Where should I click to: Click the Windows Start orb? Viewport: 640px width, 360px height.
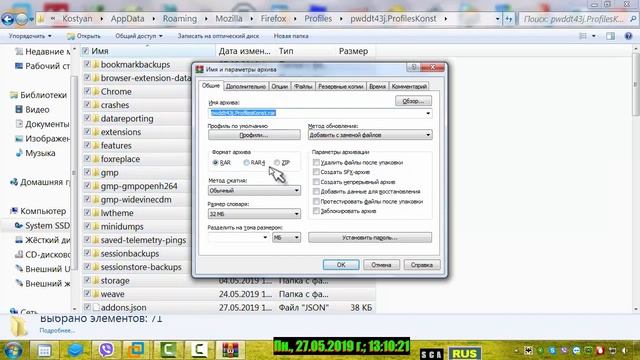point(13,350)
